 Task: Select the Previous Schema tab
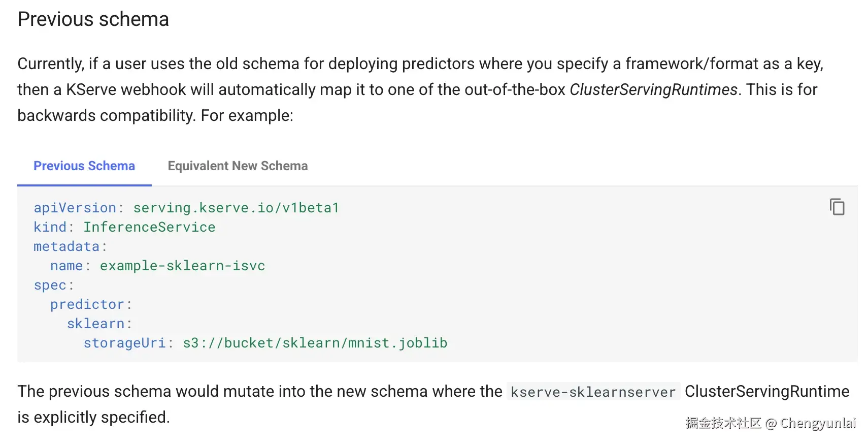pos(84,166)
